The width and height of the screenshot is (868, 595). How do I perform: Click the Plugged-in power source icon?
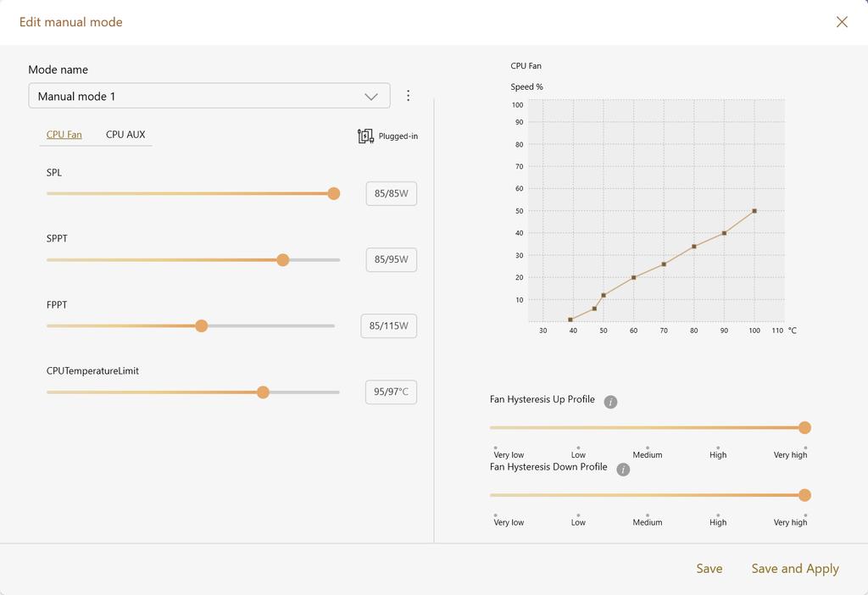(x=366, y=136)
